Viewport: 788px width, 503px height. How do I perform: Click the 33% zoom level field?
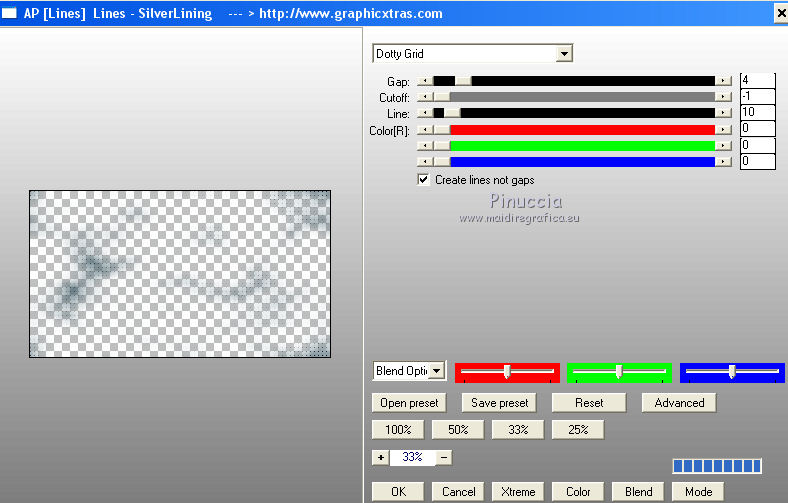click(413, 457)
